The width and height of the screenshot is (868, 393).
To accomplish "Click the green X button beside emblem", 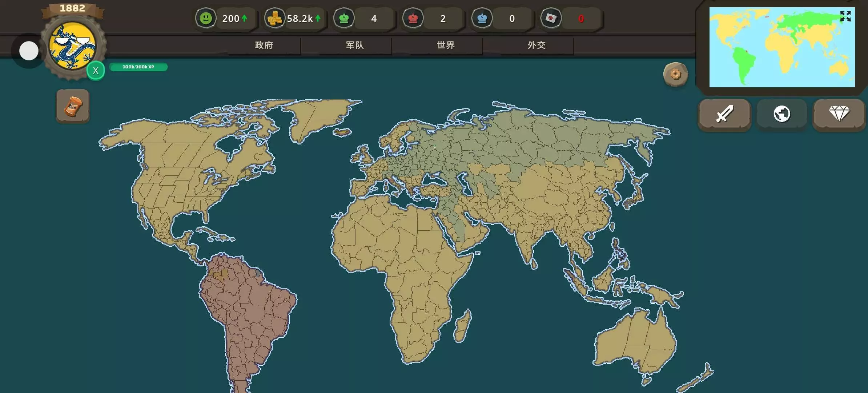I will [96, 71].
